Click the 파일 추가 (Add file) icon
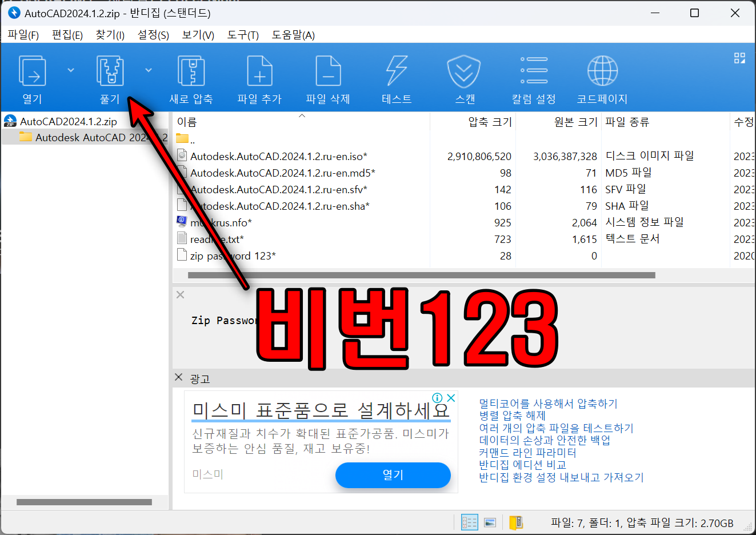This screenshot has width=756, height=535. pyautogui.click(x=259, y=71)
